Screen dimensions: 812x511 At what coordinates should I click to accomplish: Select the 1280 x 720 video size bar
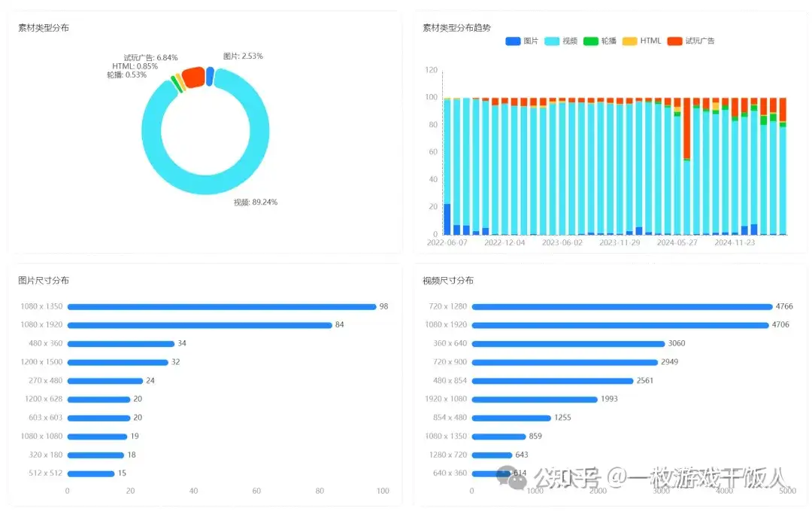492,455
